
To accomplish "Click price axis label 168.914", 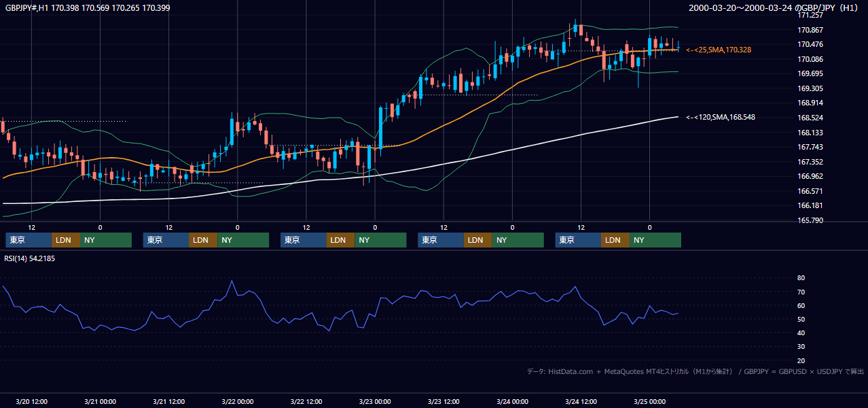I will coord(810,103).
